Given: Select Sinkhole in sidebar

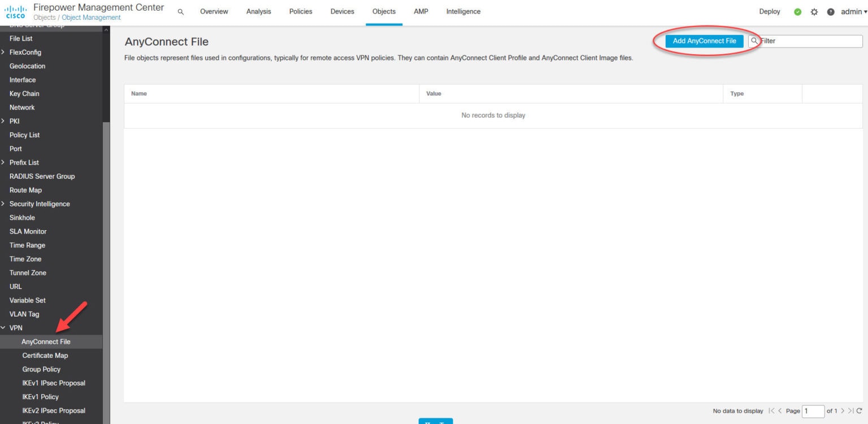Looking at the screenshot, I should (x=22, y=218).
